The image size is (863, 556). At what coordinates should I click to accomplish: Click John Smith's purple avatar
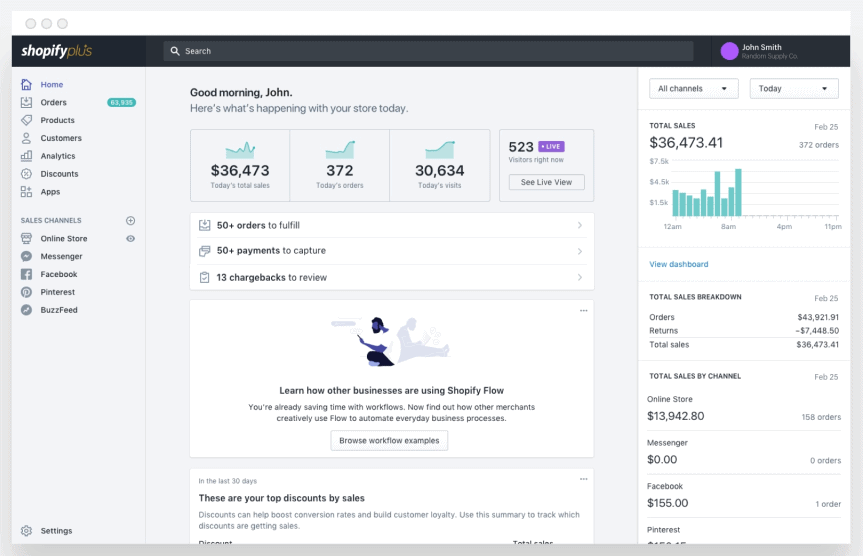tap(729, 51)
